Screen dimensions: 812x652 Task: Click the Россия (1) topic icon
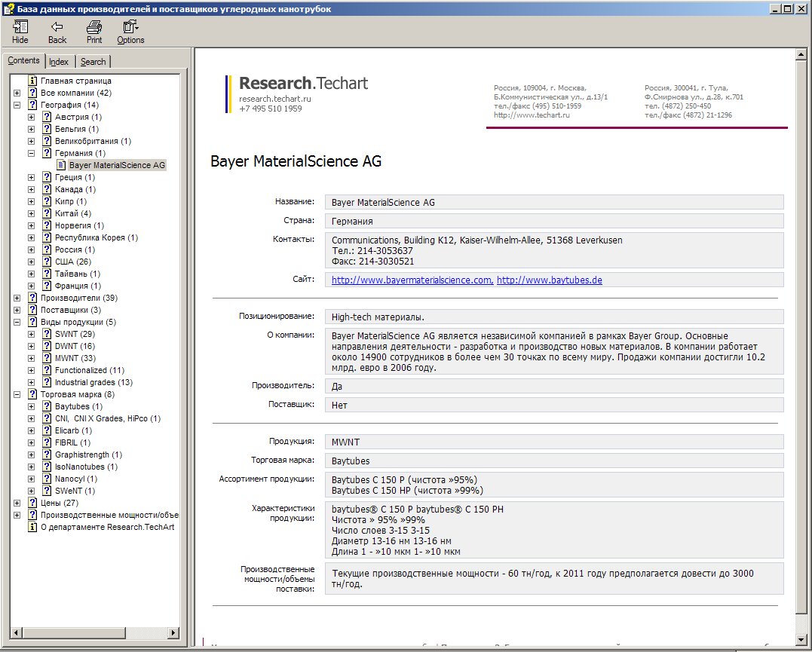point(47,249)
